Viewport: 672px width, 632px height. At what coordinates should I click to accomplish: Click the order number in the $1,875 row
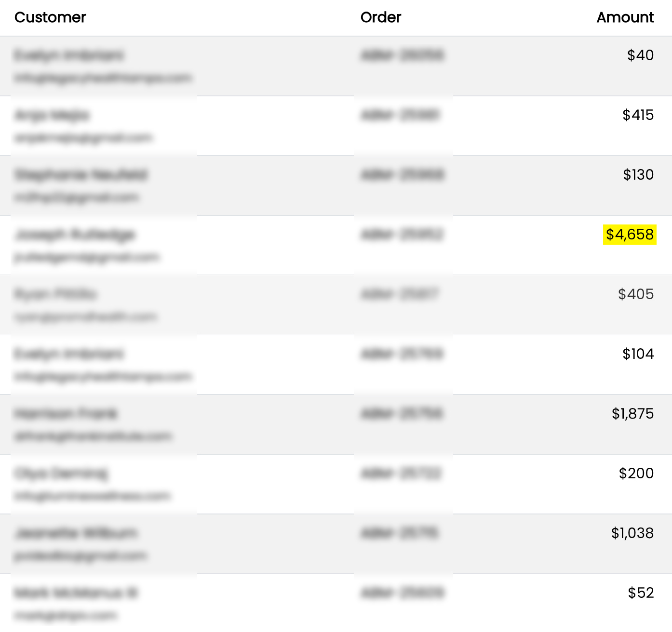(402, 414)
